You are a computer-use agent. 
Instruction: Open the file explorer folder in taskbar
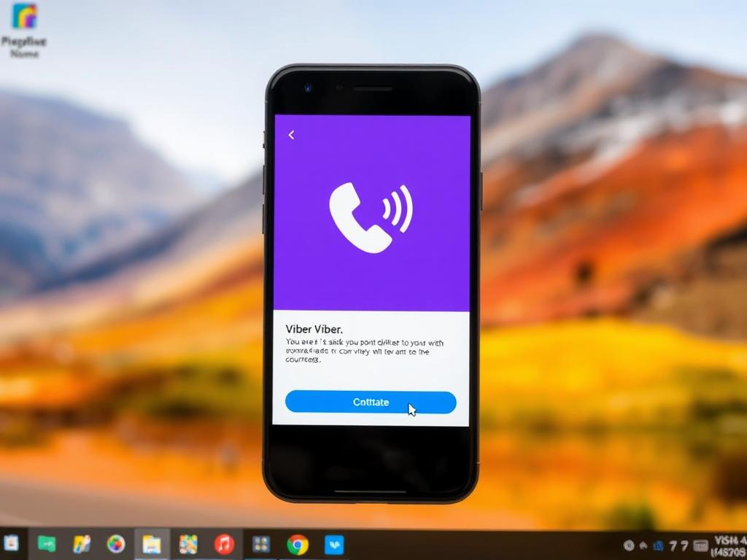point(152,545)
